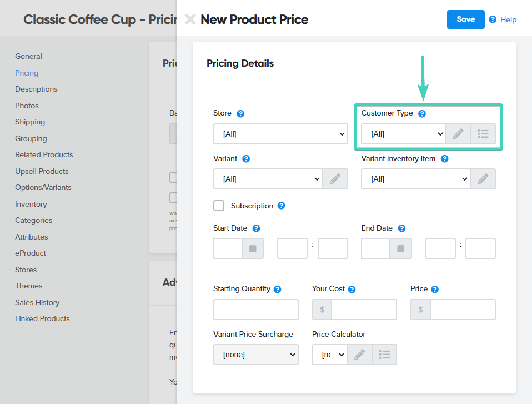
Task: Open Variant help tooltip icon
Action: tap(246, 159)
